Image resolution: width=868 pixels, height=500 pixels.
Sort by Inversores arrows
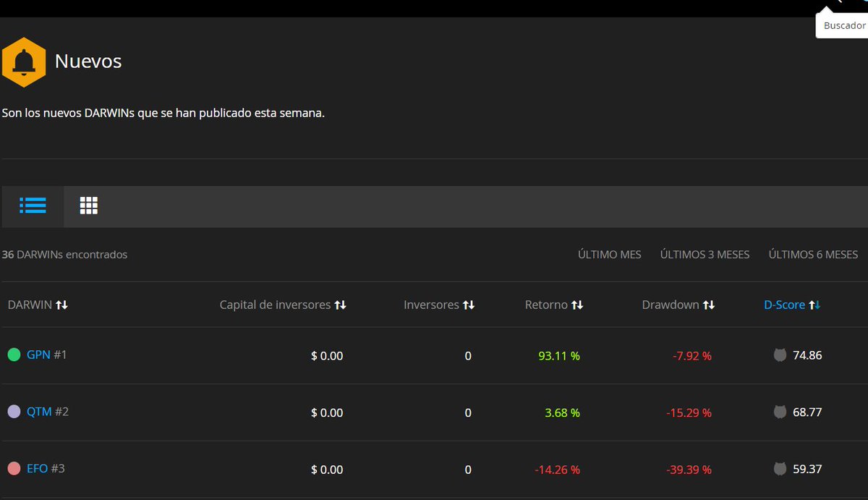[x=469, y=305]
